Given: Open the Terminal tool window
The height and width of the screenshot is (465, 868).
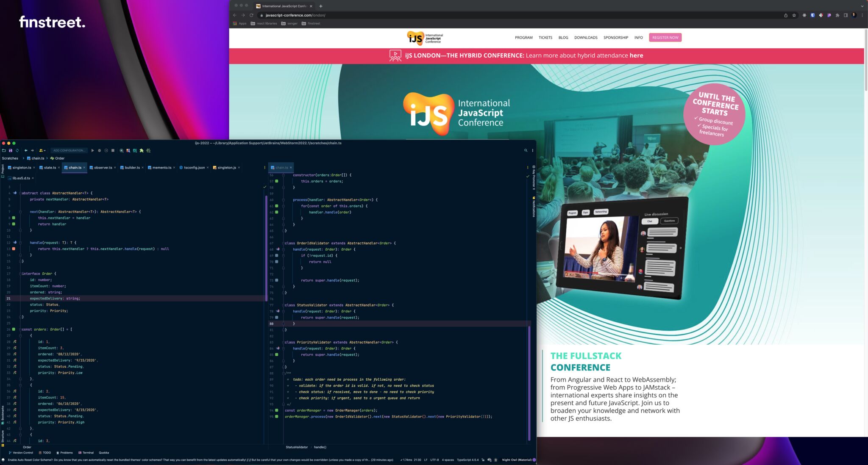Looking at the screenshot, I should click(x=86, y=453).
